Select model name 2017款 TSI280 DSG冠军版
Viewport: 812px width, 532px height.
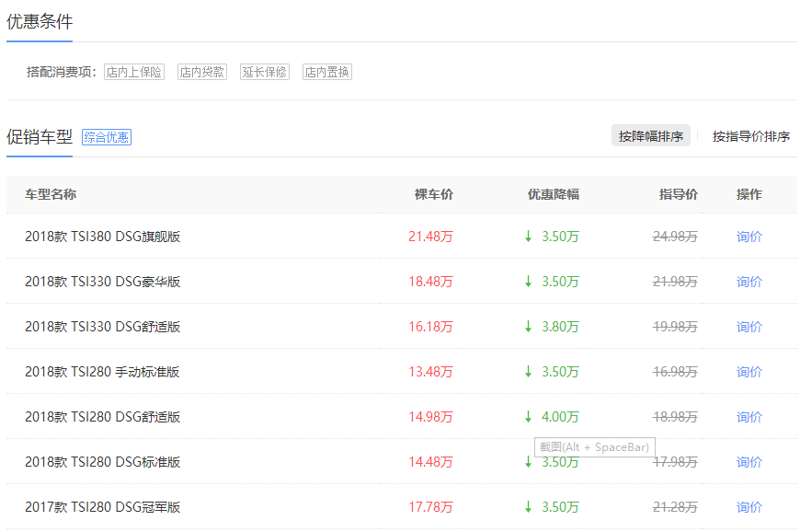(x=103, y=507)
